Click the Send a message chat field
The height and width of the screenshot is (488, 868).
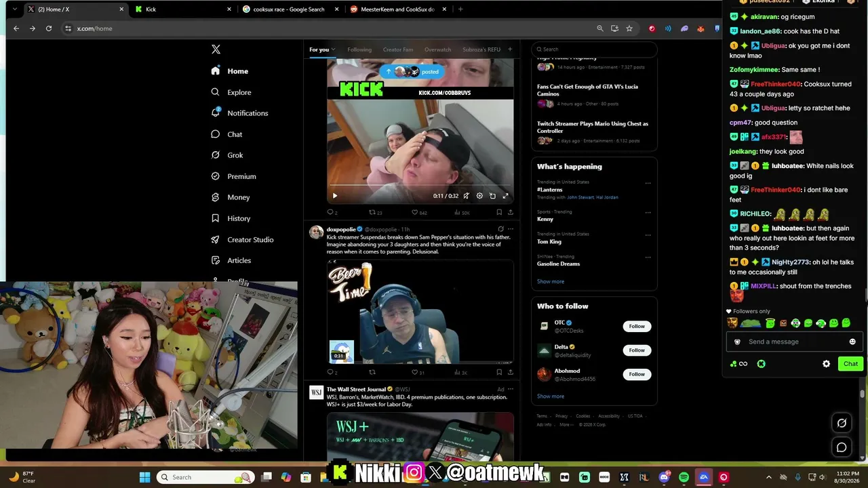[794, 342]
